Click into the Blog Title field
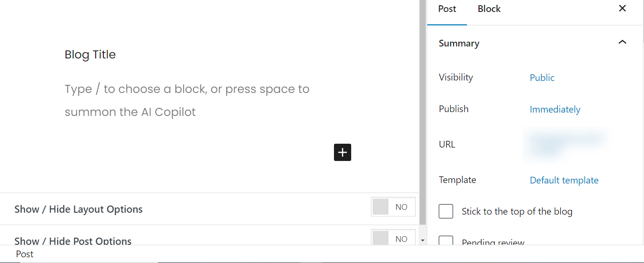Screen dimensions: 644x263 point(90,55)
